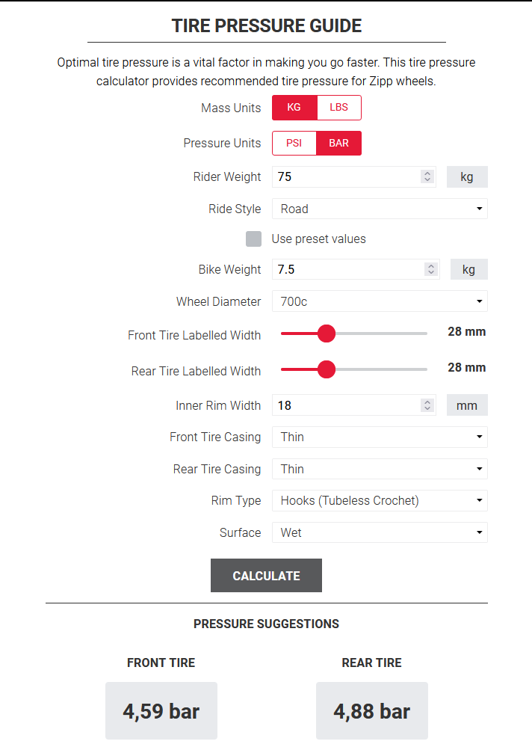Open the Surface dropdown
Image resolution: width=532 pixels, height=756 pixels.
click(x=380, y=532)
